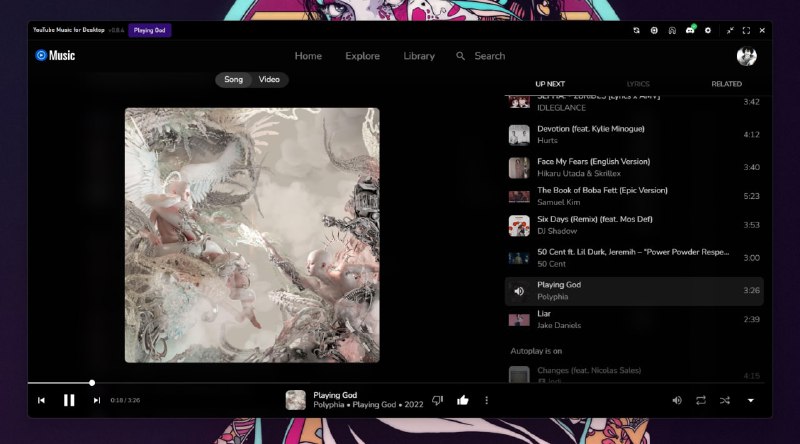This screenshot has width=800, height=444.
Task: Open the account avatar menu
Action: pyautogui.click(x=746, y=56)
